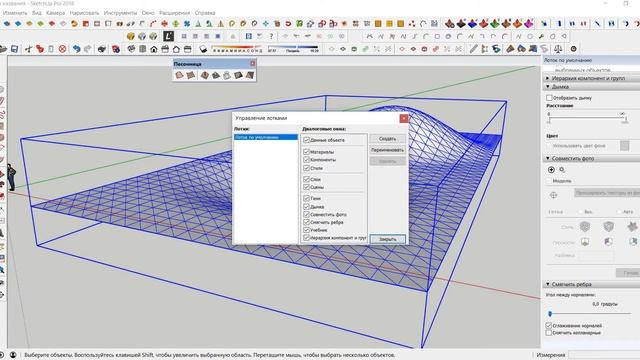This screenshot has width=640, height=360.
Task: Click the black L plugin icon
Action: 169,36
